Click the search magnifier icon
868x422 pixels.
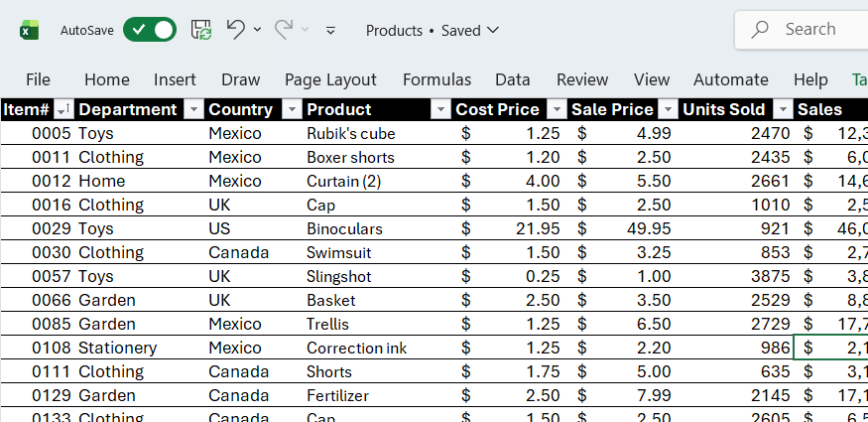761,30
